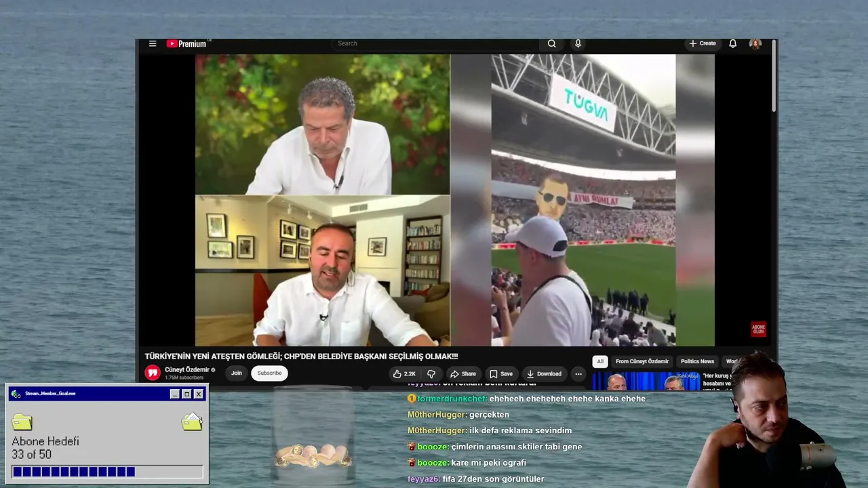Focus the YouTube search field

(434, 43)
